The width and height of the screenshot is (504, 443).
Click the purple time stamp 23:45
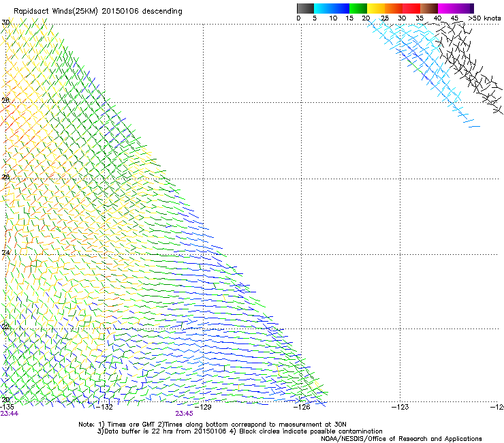[184, 414]
